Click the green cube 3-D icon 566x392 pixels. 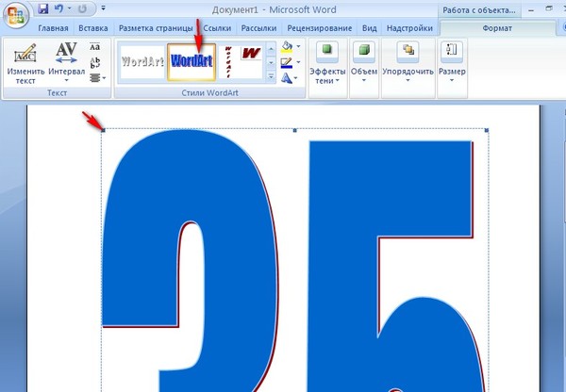point(364,50)
